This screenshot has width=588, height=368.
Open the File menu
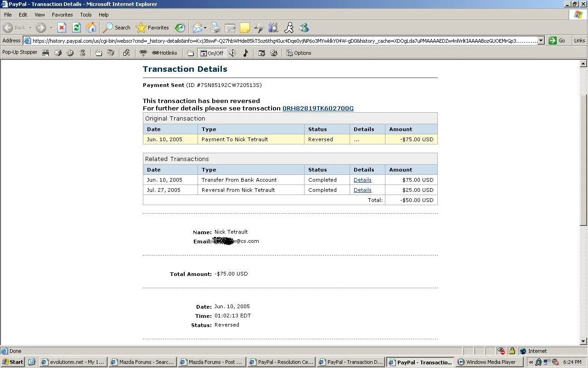(8, 15)
